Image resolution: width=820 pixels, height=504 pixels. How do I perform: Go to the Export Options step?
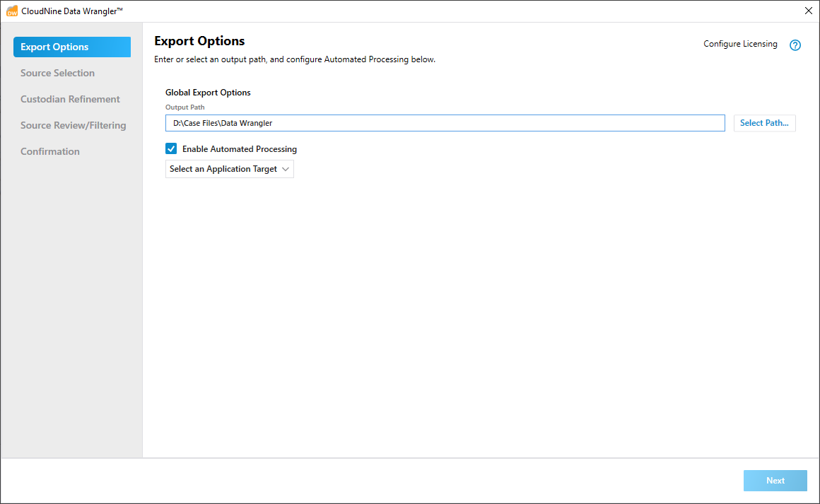click(x=72, y=47)
